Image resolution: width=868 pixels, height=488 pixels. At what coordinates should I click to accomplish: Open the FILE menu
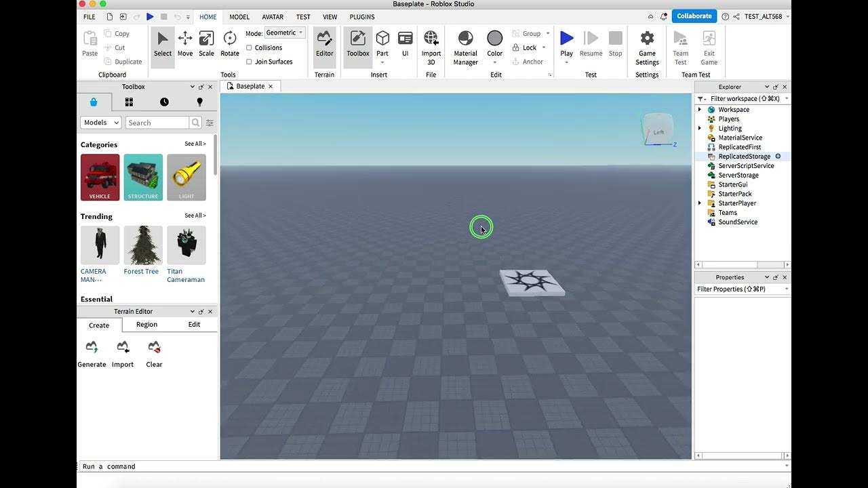(90, 17)
